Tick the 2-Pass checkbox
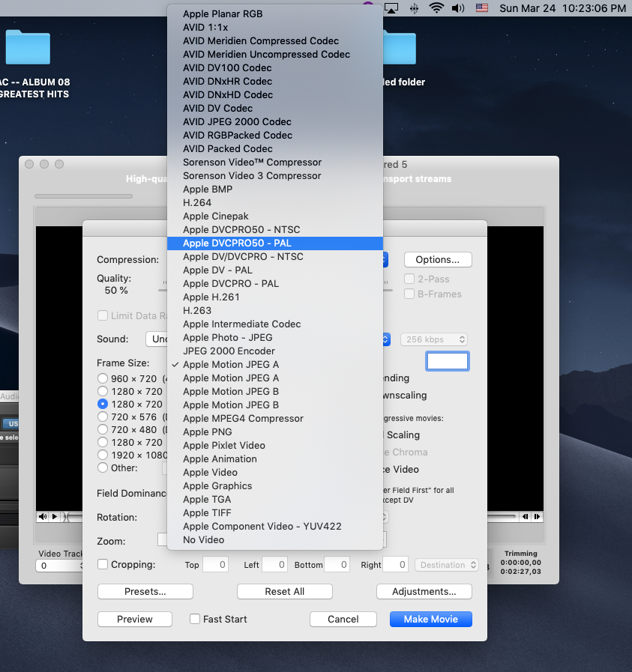Image resolution: width=632 pixels, height=672 pixels. click(409, 279)
